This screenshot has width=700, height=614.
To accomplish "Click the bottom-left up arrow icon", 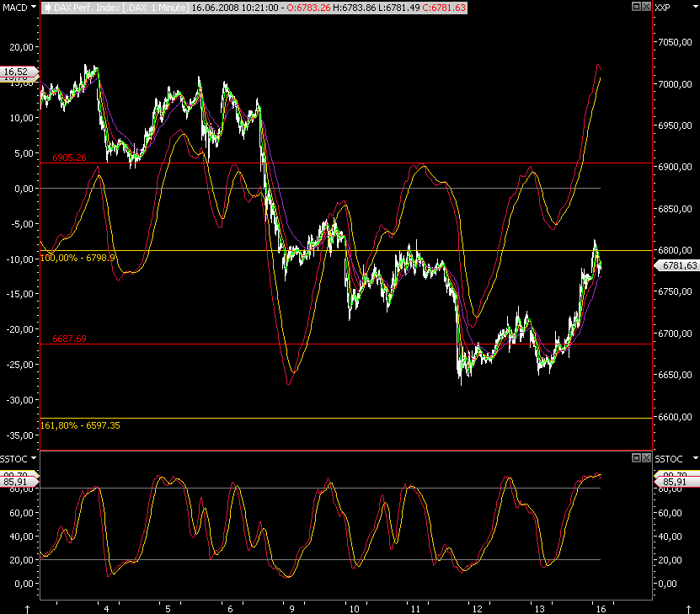I will coord(27,609).
